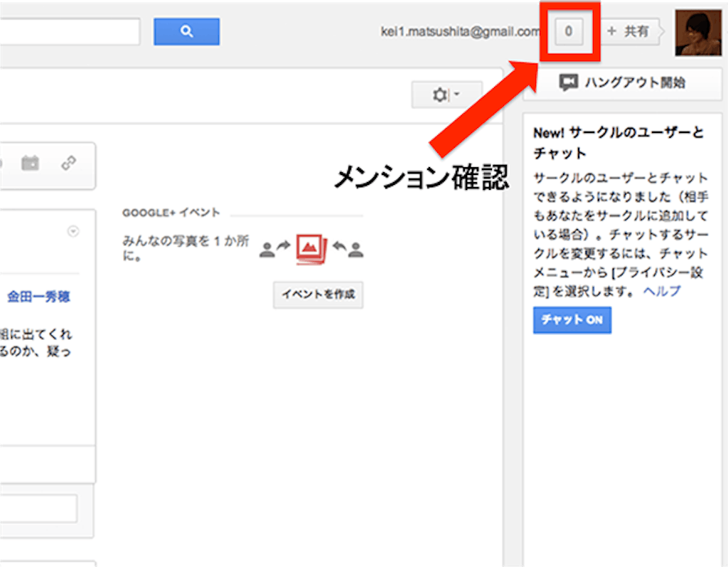Open the notification counter showing 0
This screenshot has height=567, width=728.
[x=568, y=31]
